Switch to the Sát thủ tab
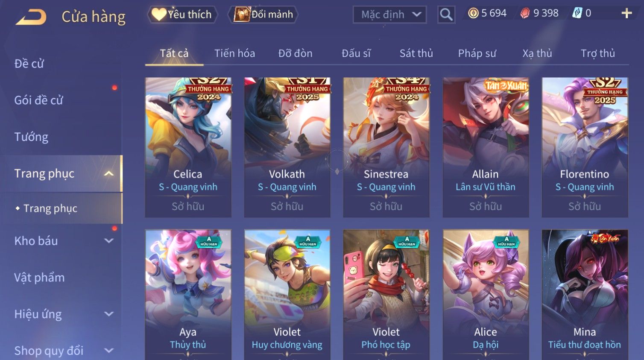The width and height of the screenshot is (644, 360). [416, 53]
